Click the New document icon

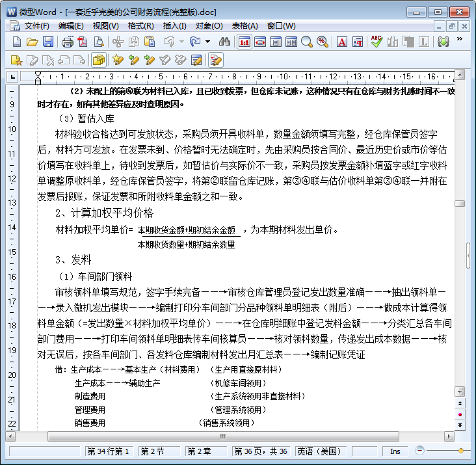coord(17,42)
